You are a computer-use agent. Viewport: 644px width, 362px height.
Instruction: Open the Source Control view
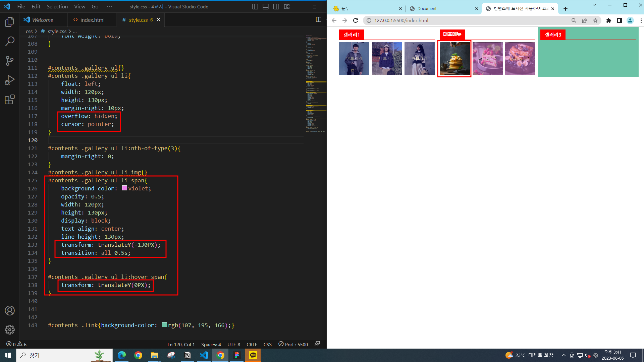10,61
